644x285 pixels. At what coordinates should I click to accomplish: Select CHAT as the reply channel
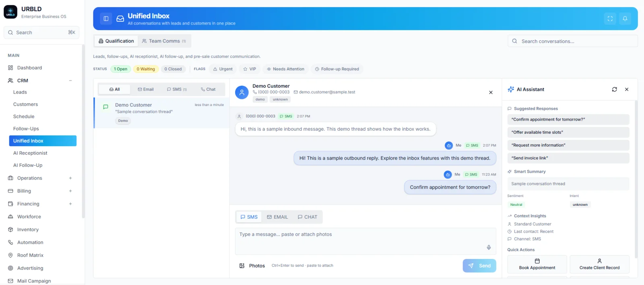[308, 217]
